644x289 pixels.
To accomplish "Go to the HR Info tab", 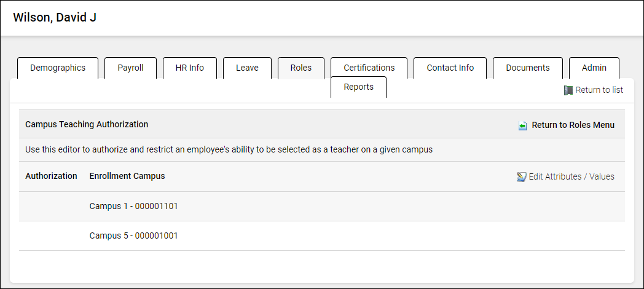I will pos(189,68).
